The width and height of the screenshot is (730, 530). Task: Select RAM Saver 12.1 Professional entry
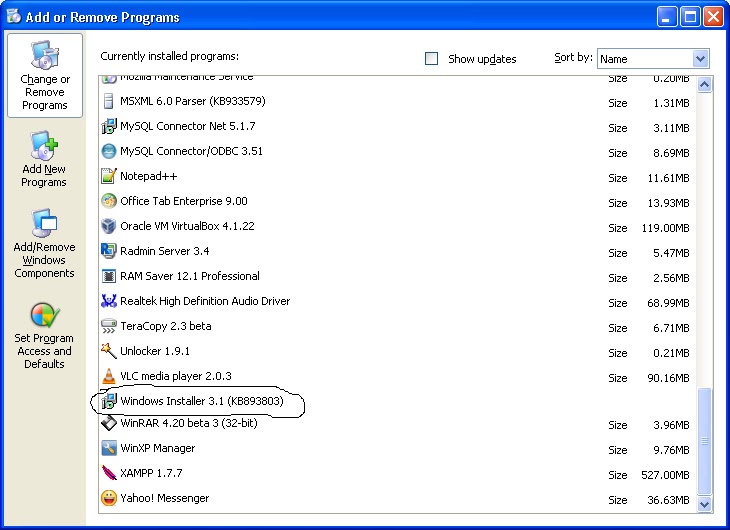pos(396,276)
